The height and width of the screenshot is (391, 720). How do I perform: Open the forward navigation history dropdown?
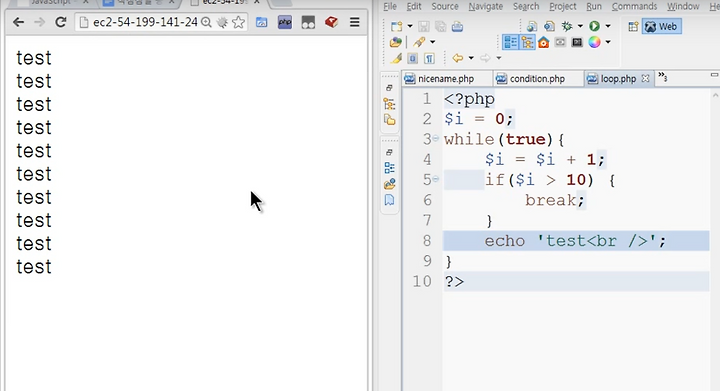498,58
